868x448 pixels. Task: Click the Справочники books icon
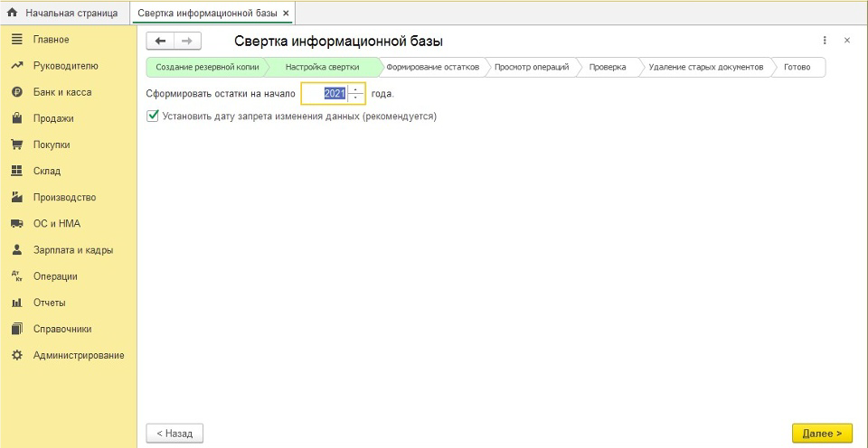tap(16, 329)
